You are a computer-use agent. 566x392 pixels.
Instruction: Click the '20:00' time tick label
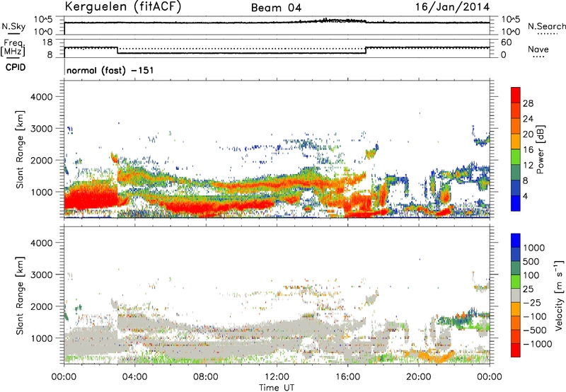[x=419, y=377]
